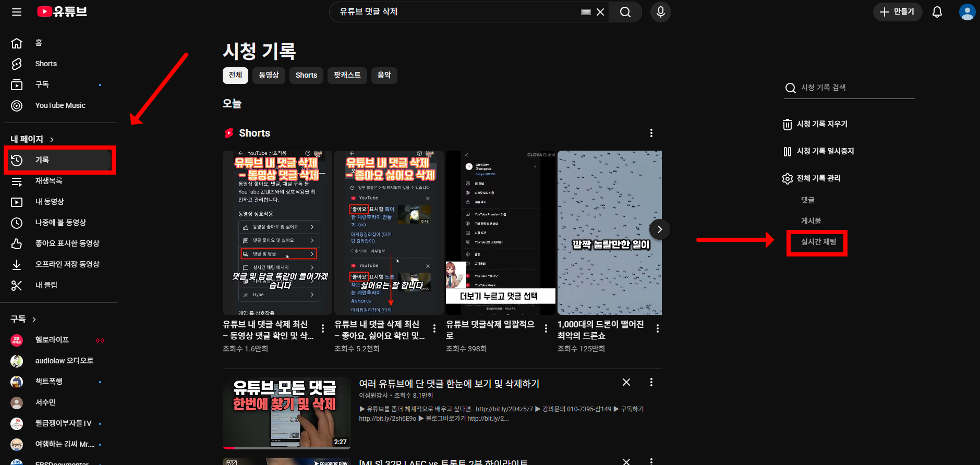This screenshot has width=980, height=465.
Task: Open 전체 기록 관리
Action: (x=812, y=178)
